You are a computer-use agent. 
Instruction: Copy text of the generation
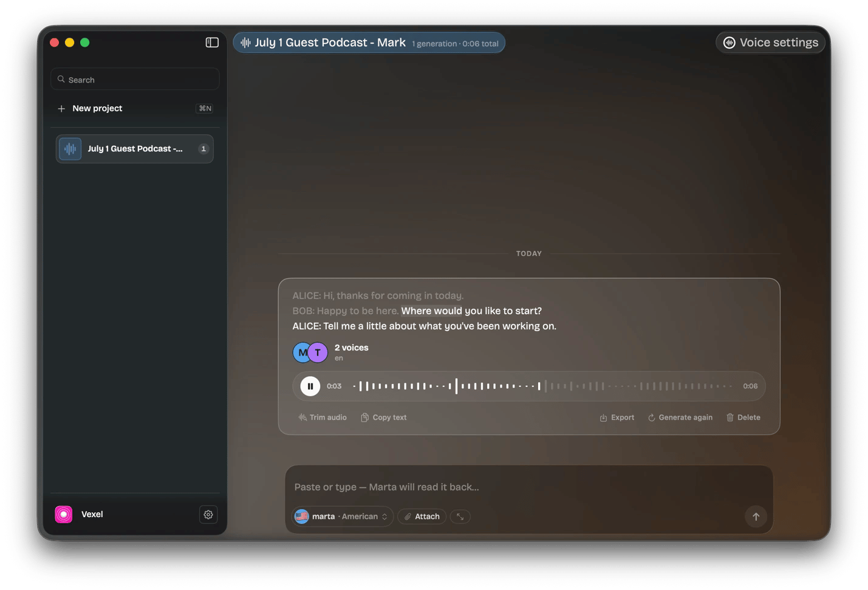pos(384,417)
